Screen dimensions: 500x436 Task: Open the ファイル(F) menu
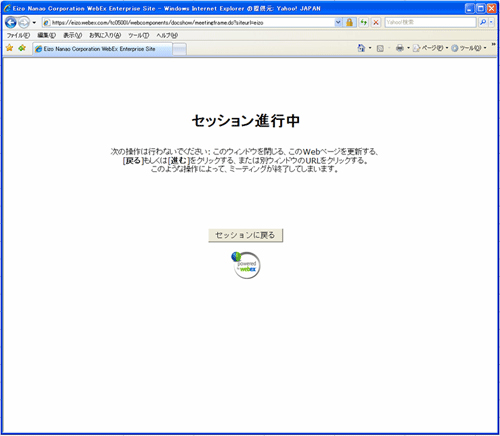click(18, 35)
